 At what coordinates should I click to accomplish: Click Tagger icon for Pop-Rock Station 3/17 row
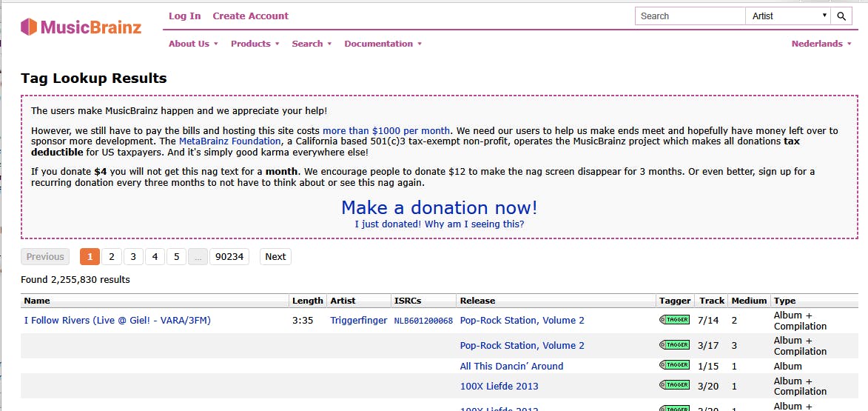[674, 344]
